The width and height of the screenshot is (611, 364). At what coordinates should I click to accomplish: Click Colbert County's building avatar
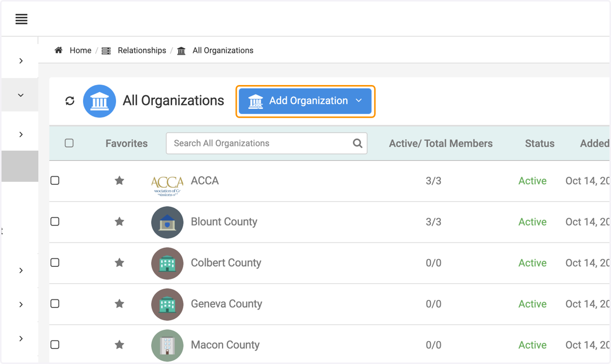pyautogui.click(x=168, y=263)
